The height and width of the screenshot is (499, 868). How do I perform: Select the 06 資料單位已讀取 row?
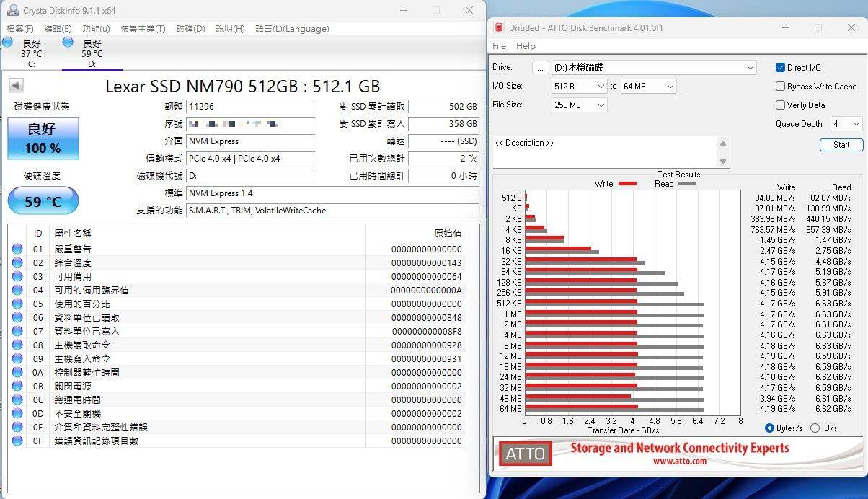coord(236,317)
